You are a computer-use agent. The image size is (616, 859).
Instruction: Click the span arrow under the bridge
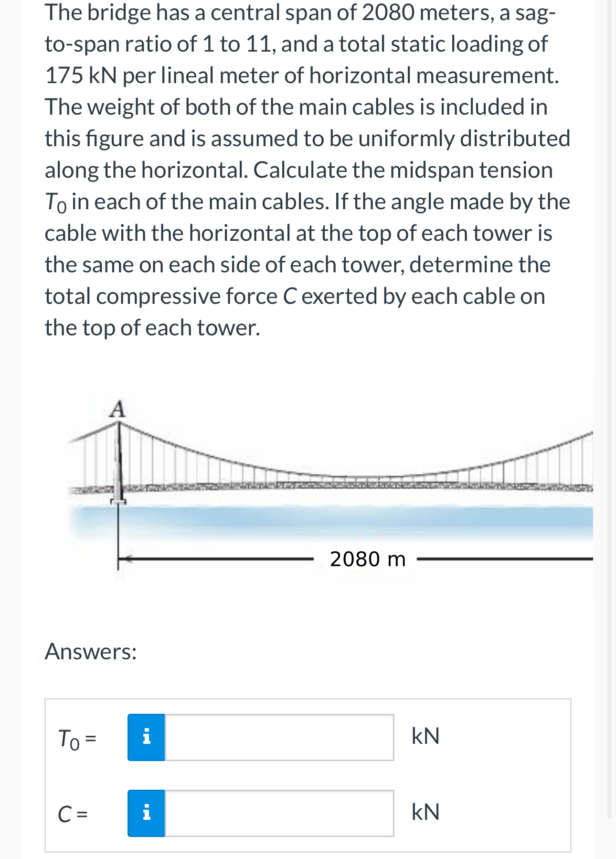[x=215, y=558]
